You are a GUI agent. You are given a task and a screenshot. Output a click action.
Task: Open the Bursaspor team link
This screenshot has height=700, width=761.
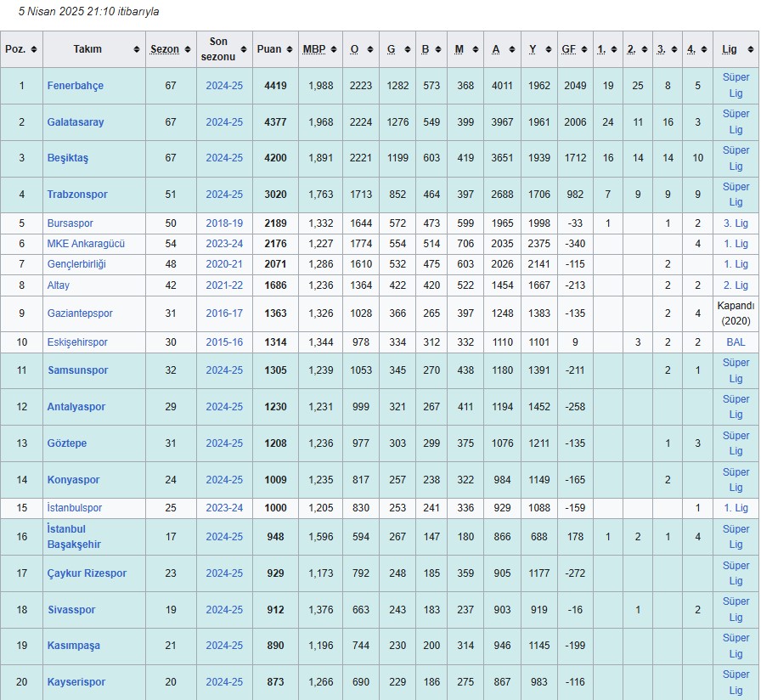point(70,223)
